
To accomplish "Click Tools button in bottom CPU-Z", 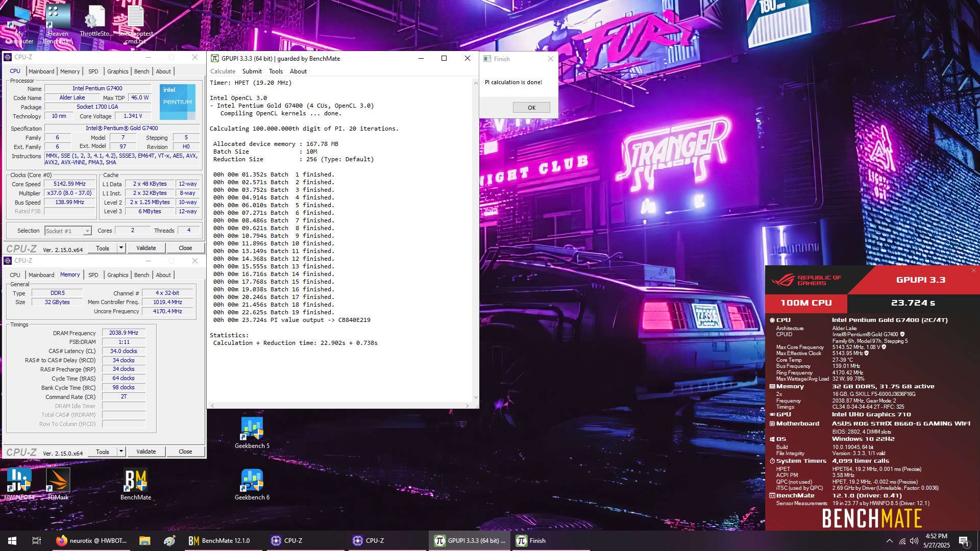I will [x=103, y=452].
